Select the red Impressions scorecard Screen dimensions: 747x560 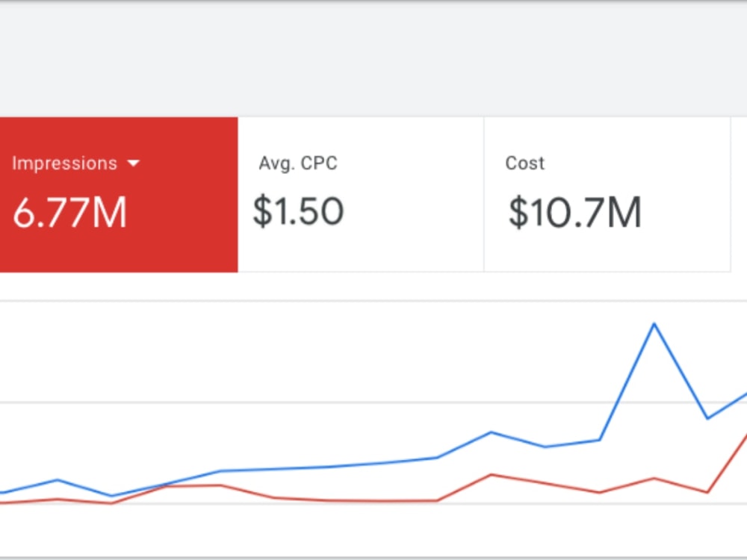pyautogui.click(x=119, y=194)
